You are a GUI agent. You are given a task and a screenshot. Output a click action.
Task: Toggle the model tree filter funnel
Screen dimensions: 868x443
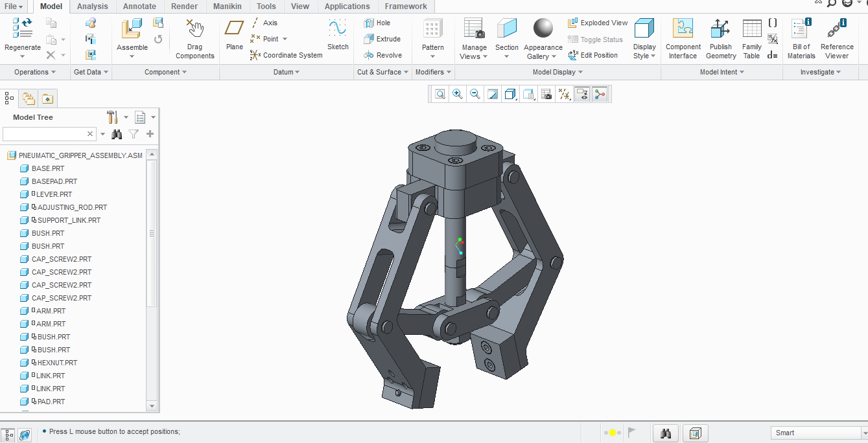pyautogui.click(x=134, y=134)
